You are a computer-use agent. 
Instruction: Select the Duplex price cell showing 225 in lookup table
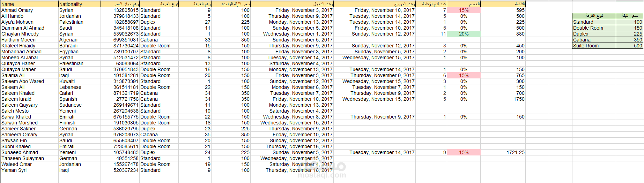pyautogui.click(x=629, y=34)
